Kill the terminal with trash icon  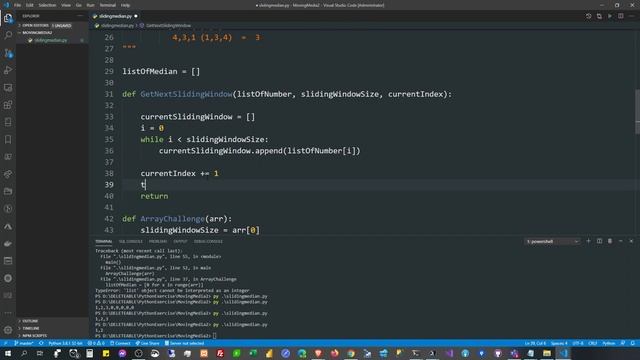pyautogui.click(x=610, y=241)
